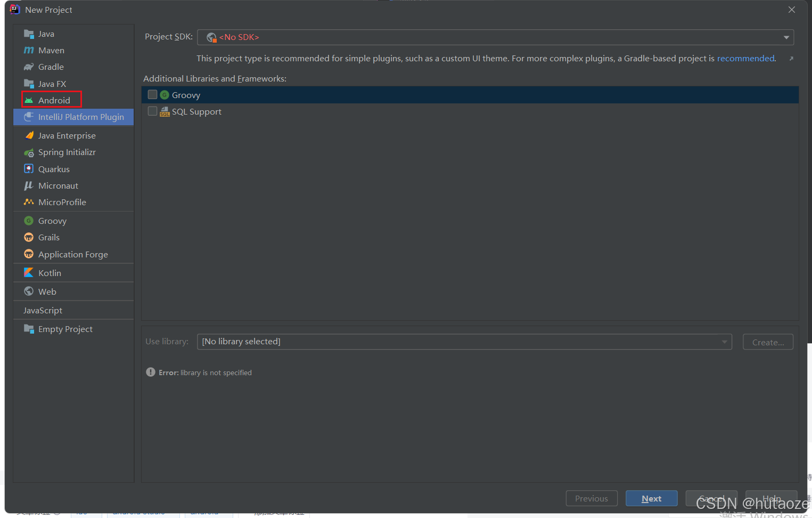This screenshot has width=812, height=518.
Task: Select Spring Initializr project type
Action: coord(73,152)
